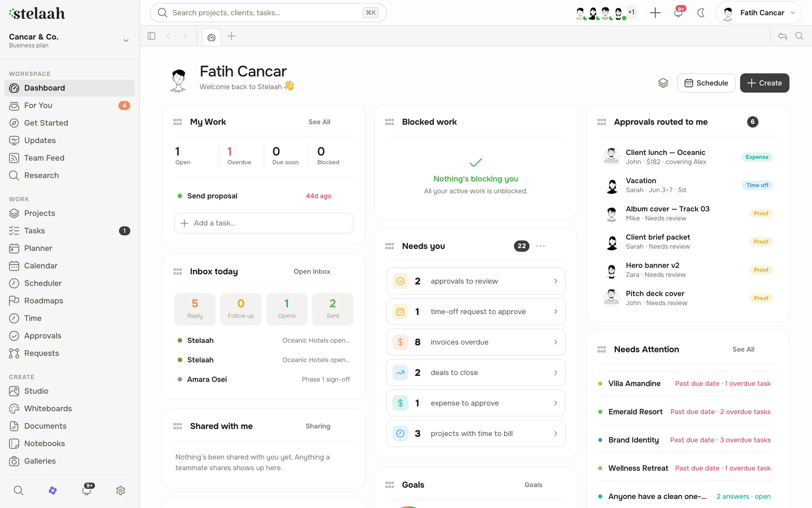Image resolution: width=812 pixels, height=508 pixels.
Task: Toggle dark mode moon icon
Action: [x=701, y=13]
